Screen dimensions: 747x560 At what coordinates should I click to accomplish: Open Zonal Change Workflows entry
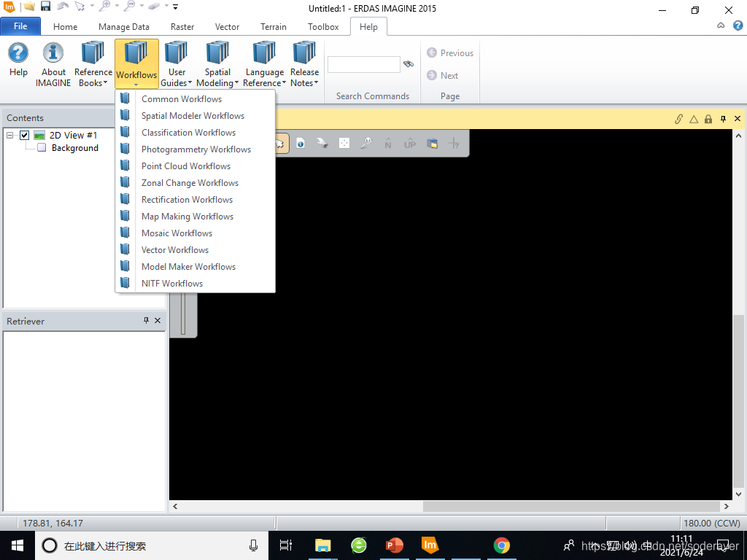click(196, 183)
